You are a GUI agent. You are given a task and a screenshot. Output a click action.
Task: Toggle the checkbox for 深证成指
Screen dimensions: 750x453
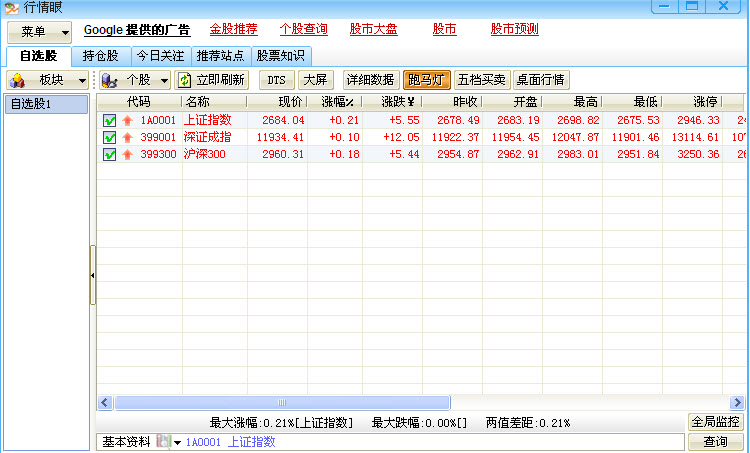pos(110,138)
